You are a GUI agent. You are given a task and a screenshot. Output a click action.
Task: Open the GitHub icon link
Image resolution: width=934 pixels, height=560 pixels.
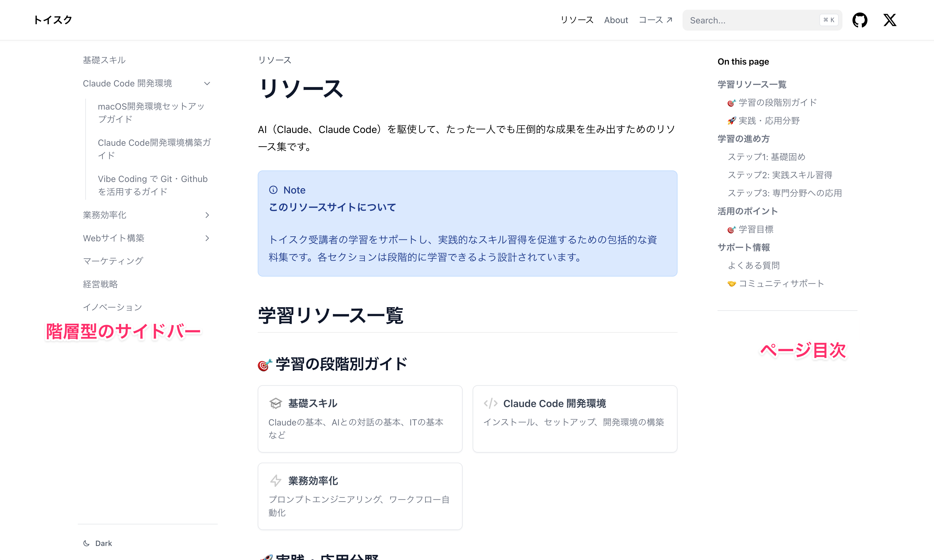(x=860, y=20)
